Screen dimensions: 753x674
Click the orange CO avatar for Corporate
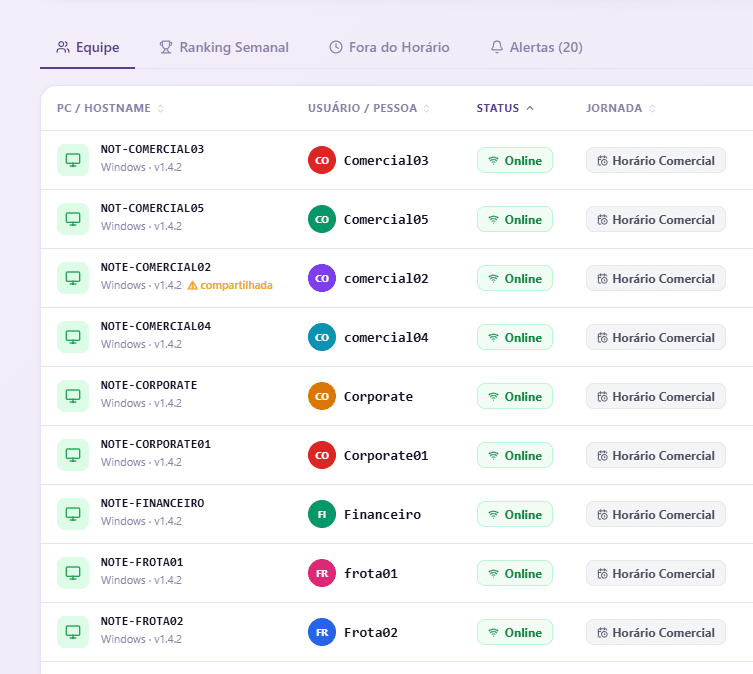click(x=322, y=396)
